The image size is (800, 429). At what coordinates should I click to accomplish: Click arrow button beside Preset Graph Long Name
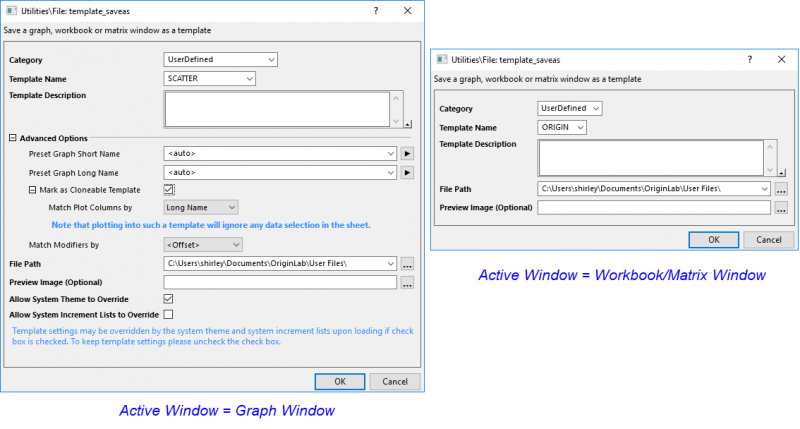tap(407, 172)
